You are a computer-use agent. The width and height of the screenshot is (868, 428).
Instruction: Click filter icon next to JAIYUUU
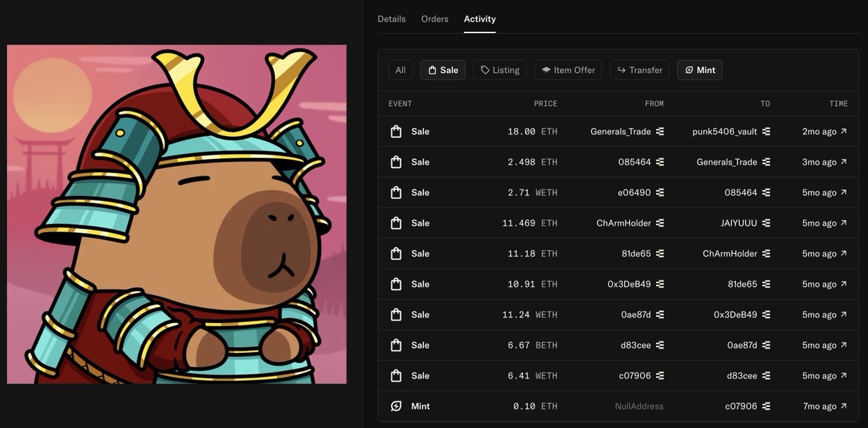tap(766, 223)
